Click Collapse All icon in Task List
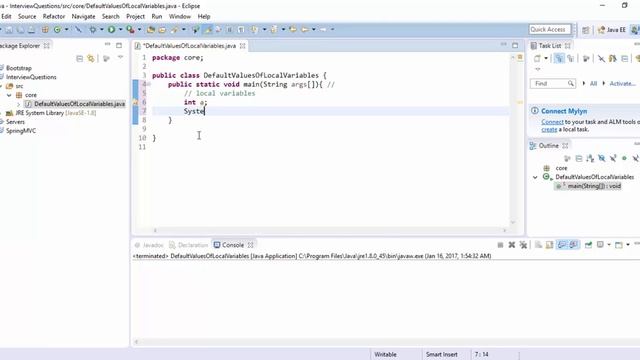 624,59
